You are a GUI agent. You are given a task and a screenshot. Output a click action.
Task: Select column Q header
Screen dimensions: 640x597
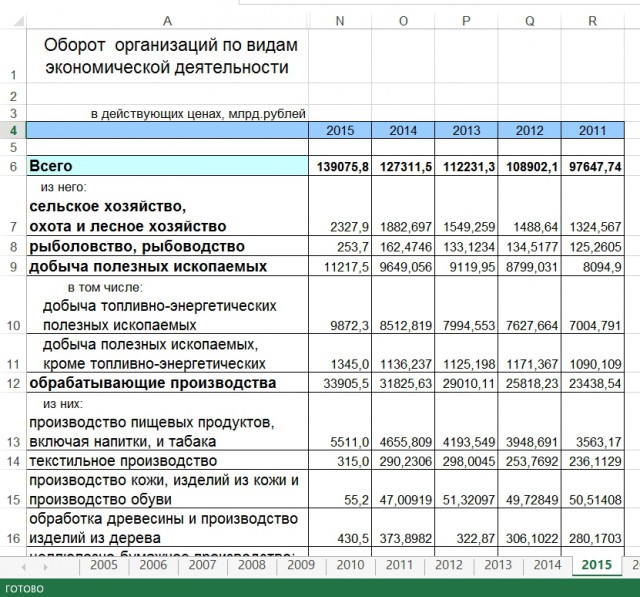(529, 21)
